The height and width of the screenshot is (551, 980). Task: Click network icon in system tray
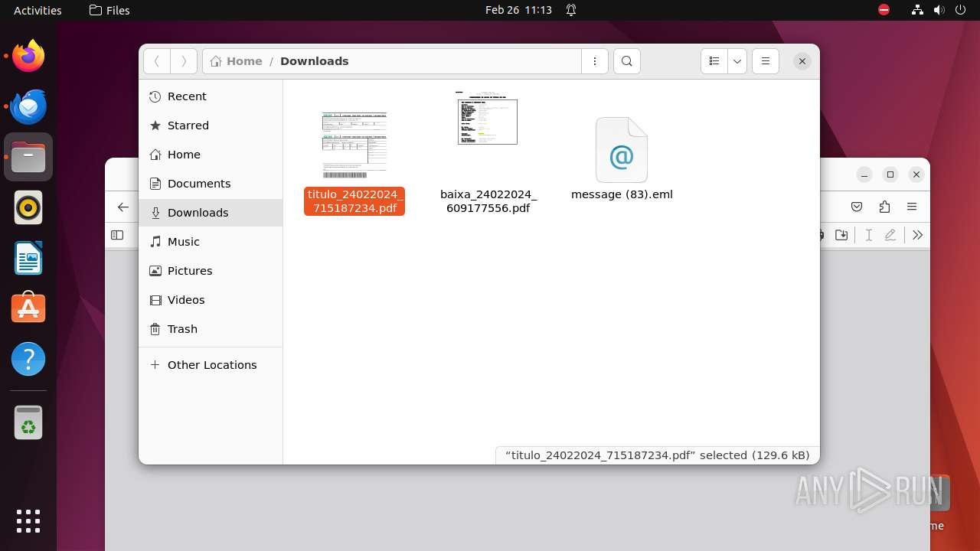917,10
